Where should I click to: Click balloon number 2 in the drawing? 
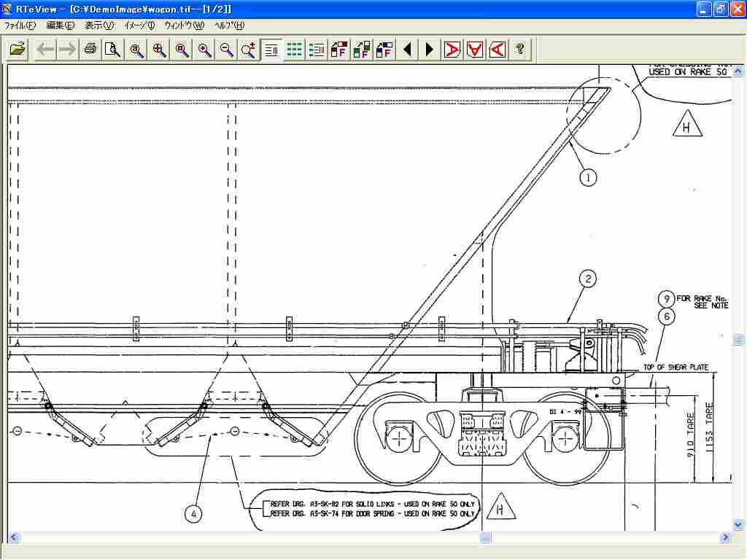(588, 279)
